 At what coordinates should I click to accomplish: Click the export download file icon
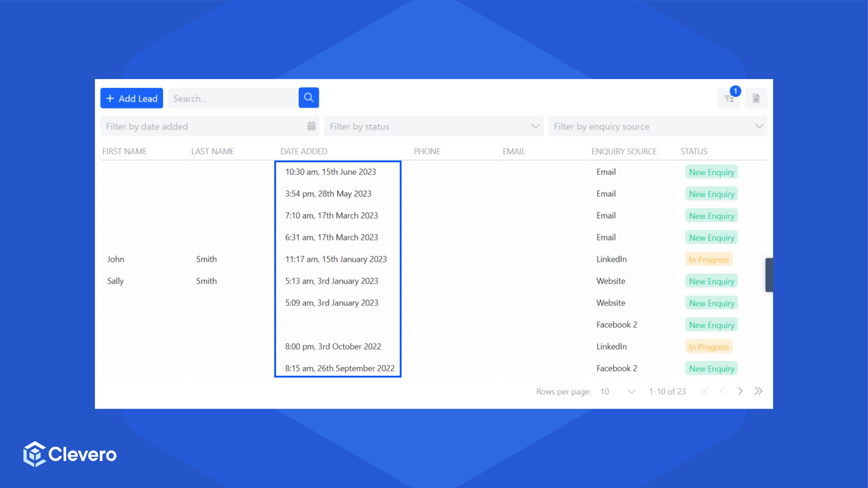pyautogui.click(x=756, y=98)
